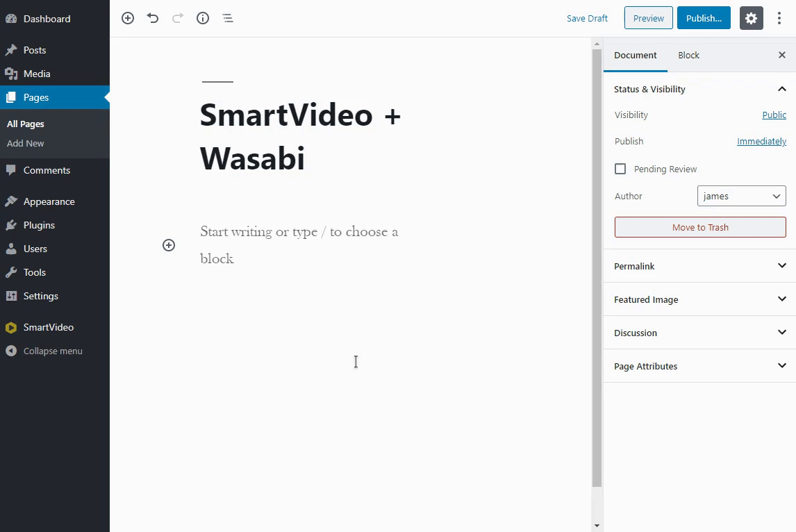Click the Redo arrow icon

point(178,18)
